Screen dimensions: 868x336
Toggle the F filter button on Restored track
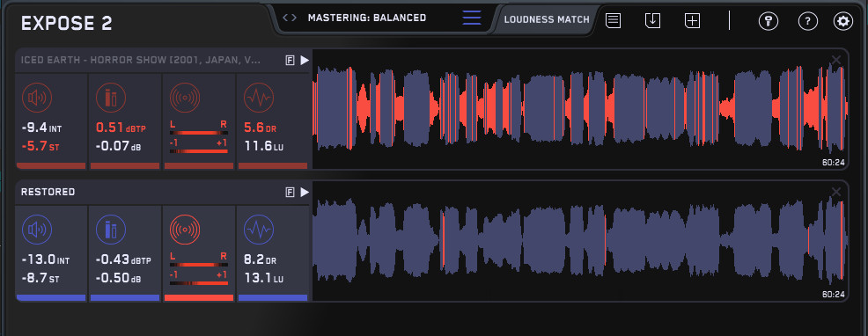click(291, 192)
